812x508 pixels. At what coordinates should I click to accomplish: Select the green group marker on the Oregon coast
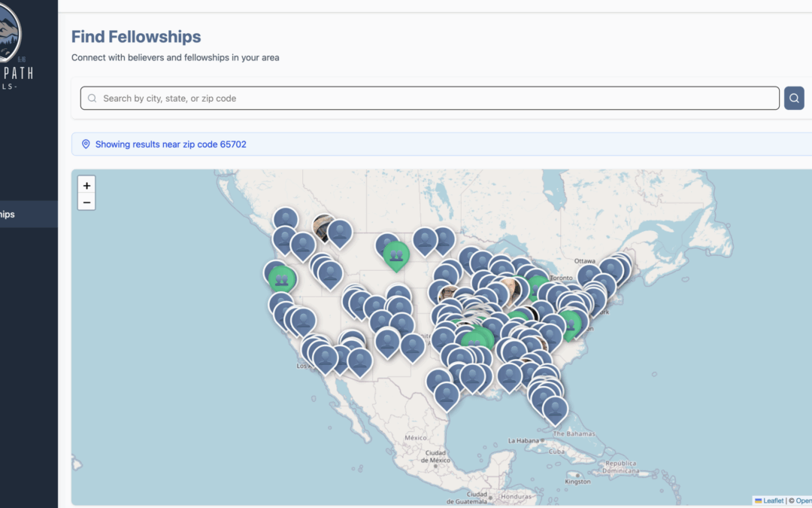282,279
